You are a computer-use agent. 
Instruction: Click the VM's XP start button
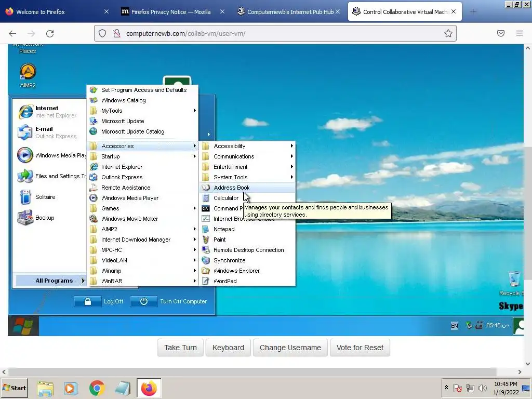(x=23, y=326)
